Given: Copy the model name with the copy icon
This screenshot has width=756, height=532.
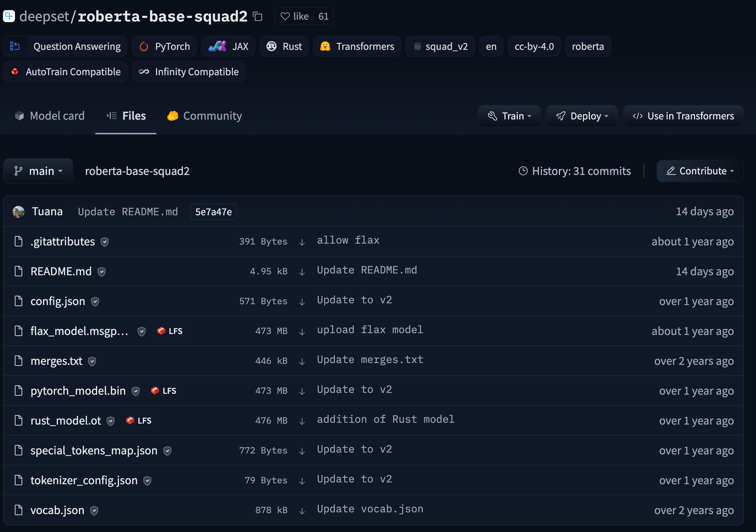Looking at the screenshot, I should point(258,16).
